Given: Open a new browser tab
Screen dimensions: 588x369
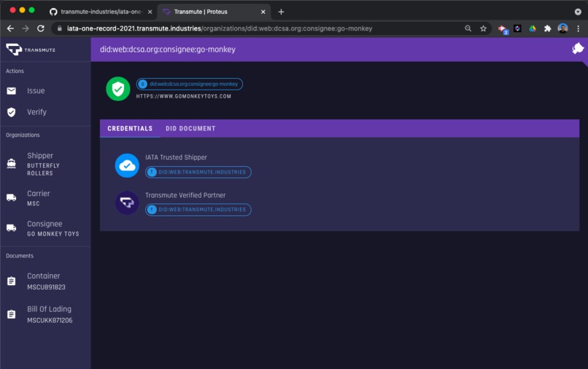Looking at the screenshot, I should click(281, 12).
